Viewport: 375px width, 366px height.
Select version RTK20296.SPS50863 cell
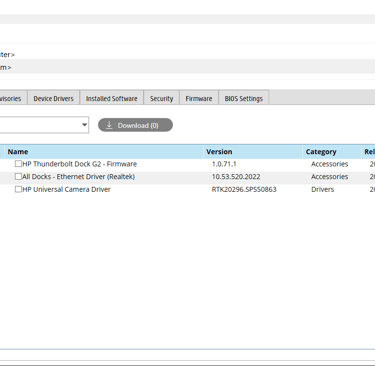[244, 189]
